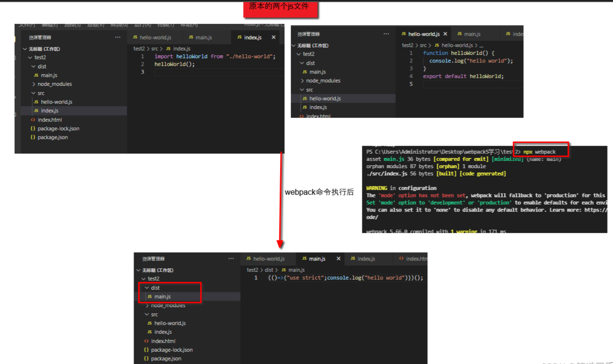The width and height of the screenshot is (613, 364).
Task: Click ./src/index.js 56 bytes terminal line
Action: [436, 173]
